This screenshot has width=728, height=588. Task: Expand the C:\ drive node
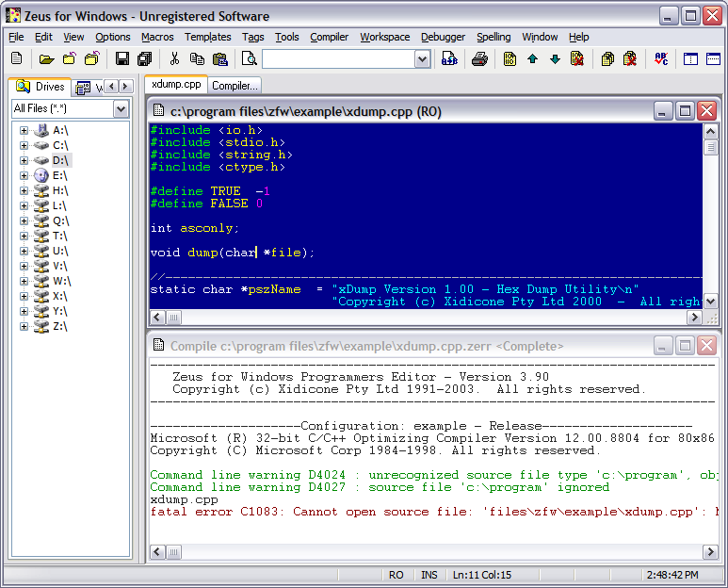click(x=24, y=145)
